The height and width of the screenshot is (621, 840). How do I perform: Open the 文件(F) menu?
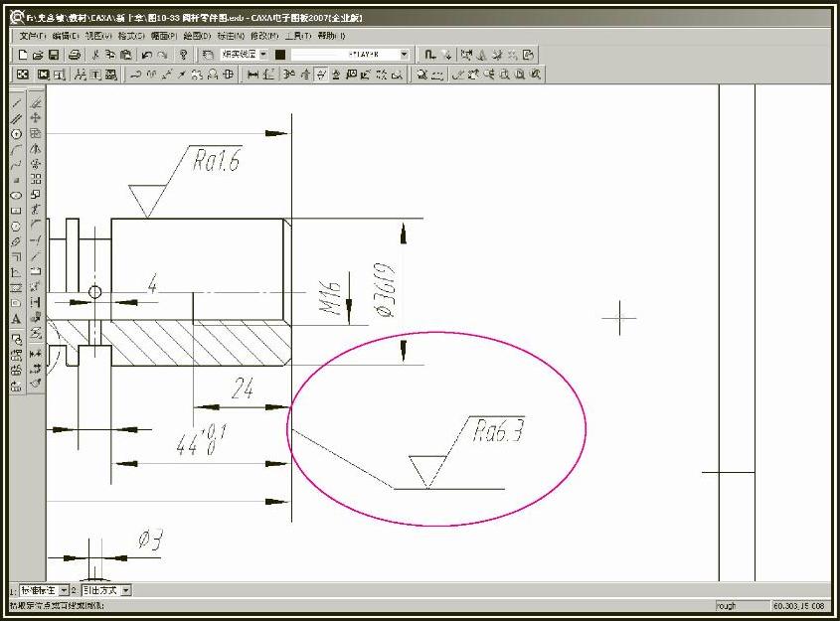33,36
